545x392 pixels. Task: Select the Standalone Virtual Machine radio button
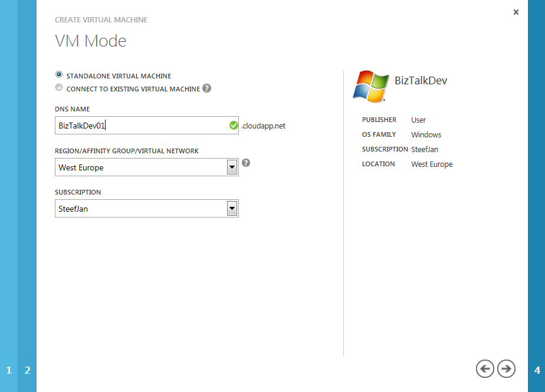(x=58, y=75)
